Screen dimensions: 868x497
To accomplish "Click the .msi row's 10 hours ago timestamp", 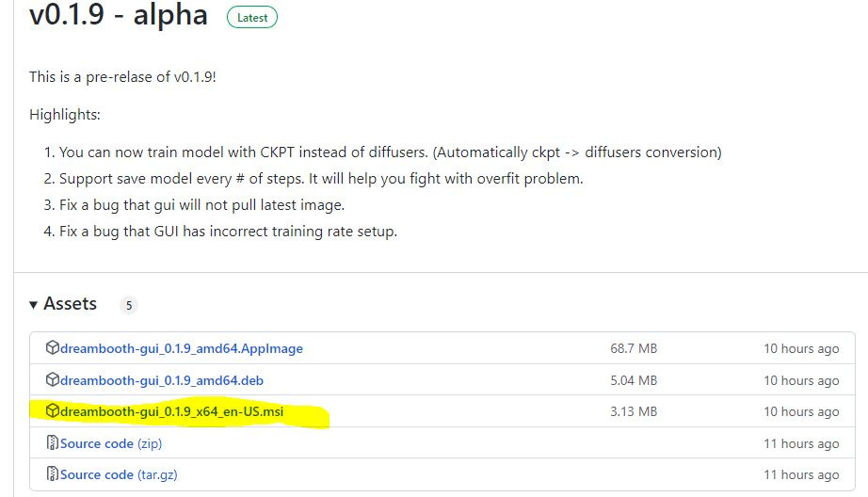I will click(x=801, y=411).
